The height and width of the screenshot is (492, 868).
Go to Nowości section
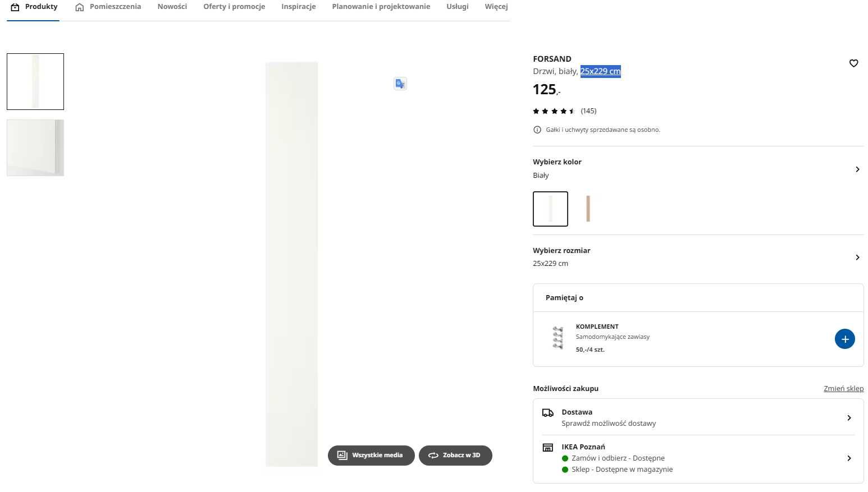tap(172, 7)
